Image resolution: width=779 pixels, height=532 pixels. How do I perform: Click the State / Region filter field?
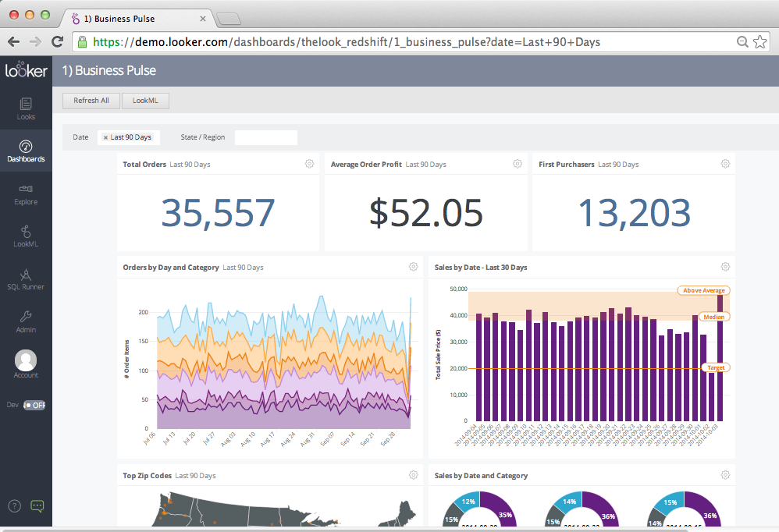(265, 137)
